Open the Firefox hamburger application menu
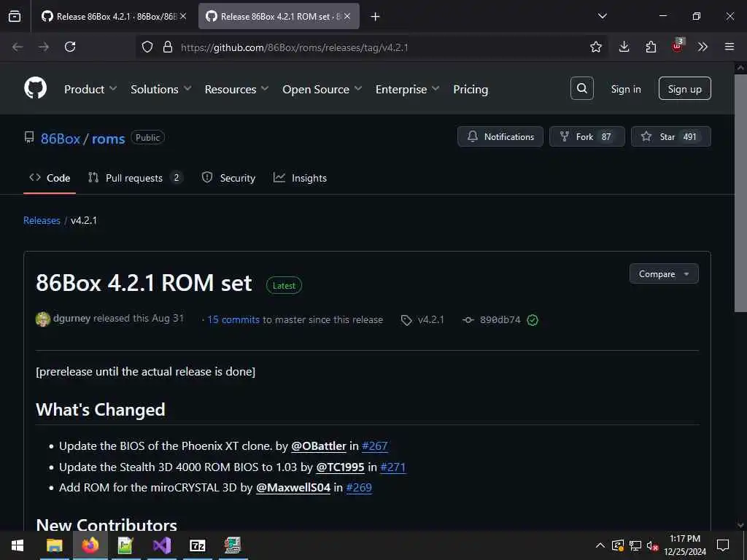 729,47
